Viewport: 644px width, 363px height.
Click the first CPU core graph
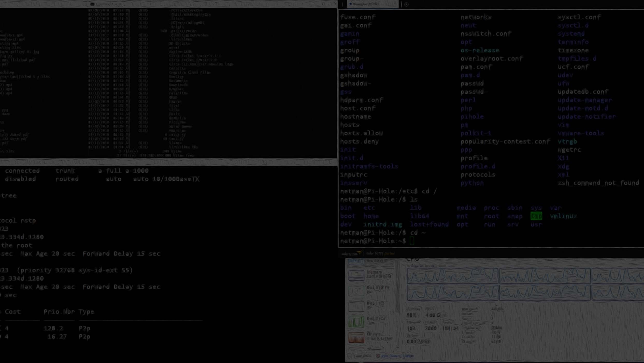452,276
